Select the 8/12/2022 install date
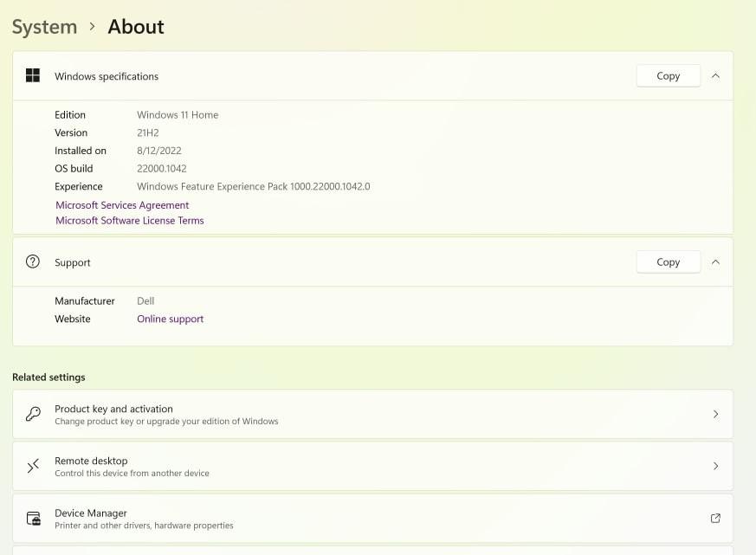This screenshot has width=756, height=555. tap(159, 151)
